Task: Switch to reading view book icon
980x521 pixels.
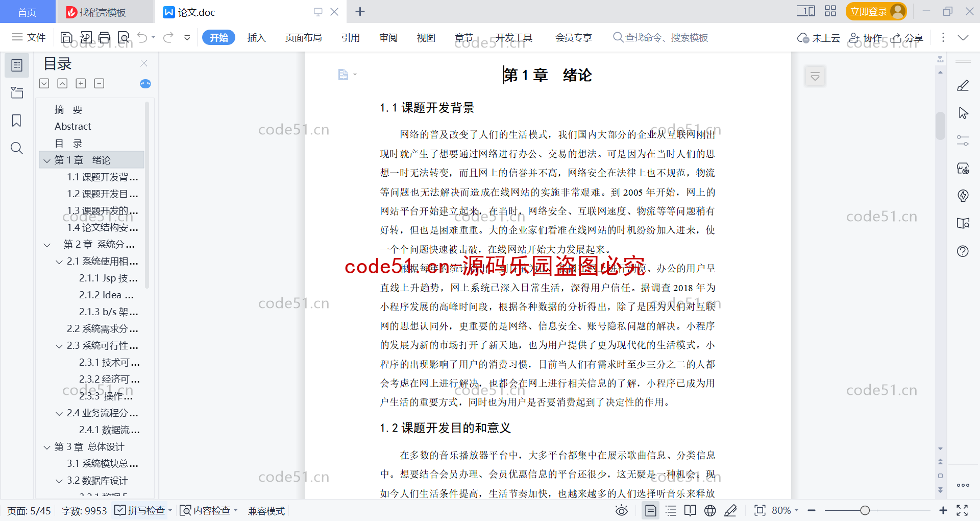Action: click(x=690, y=510)
